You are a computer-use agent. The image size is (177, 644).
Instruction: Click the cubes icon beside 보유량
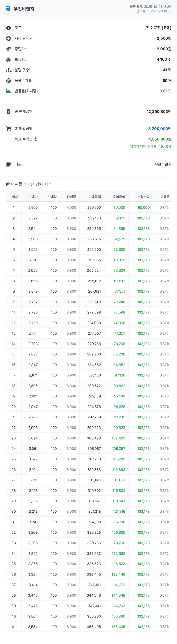[x=8, y=60]
